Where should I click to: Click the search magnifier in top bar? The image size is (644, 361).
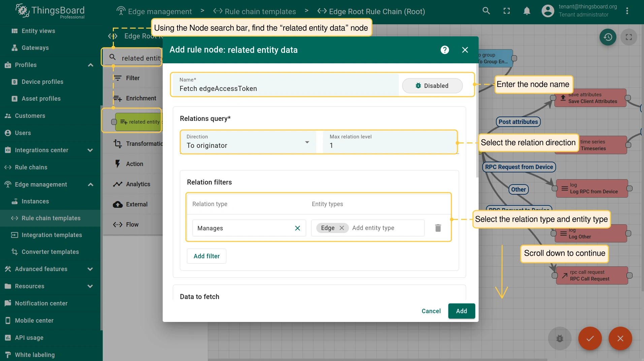click(x=486, y=11)
